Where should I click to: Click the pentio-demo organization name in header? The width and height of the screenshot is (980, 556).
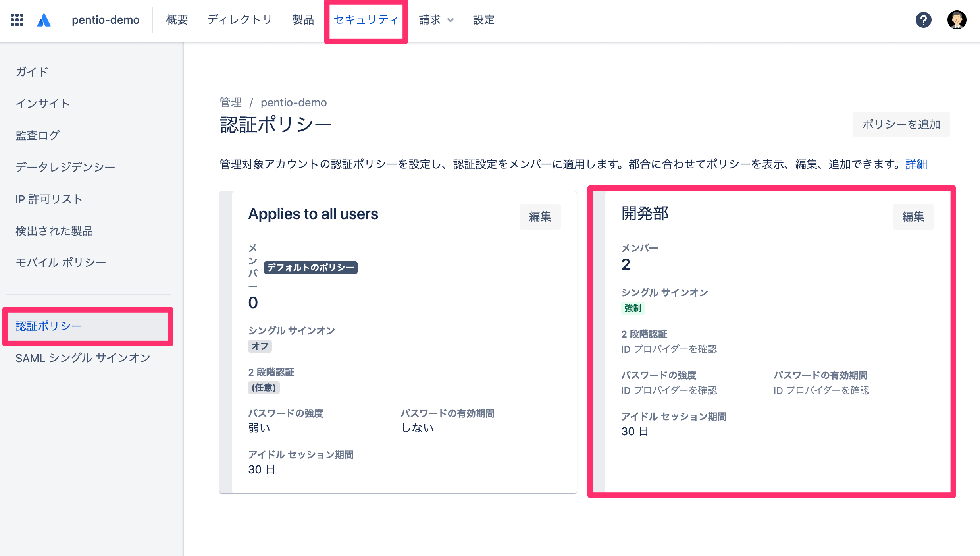[x=106, y=20]
